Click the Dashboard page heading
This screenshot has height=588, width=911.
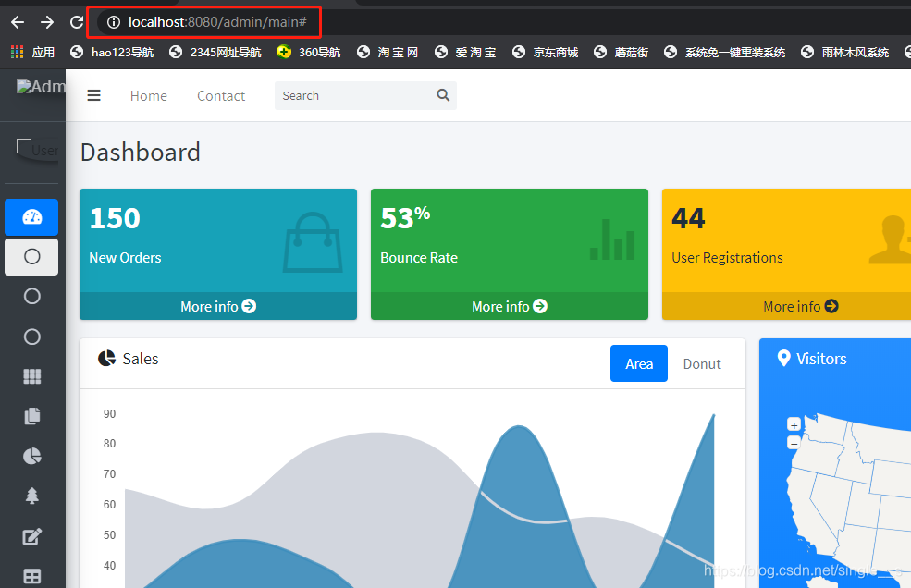[x=140, y=153]
